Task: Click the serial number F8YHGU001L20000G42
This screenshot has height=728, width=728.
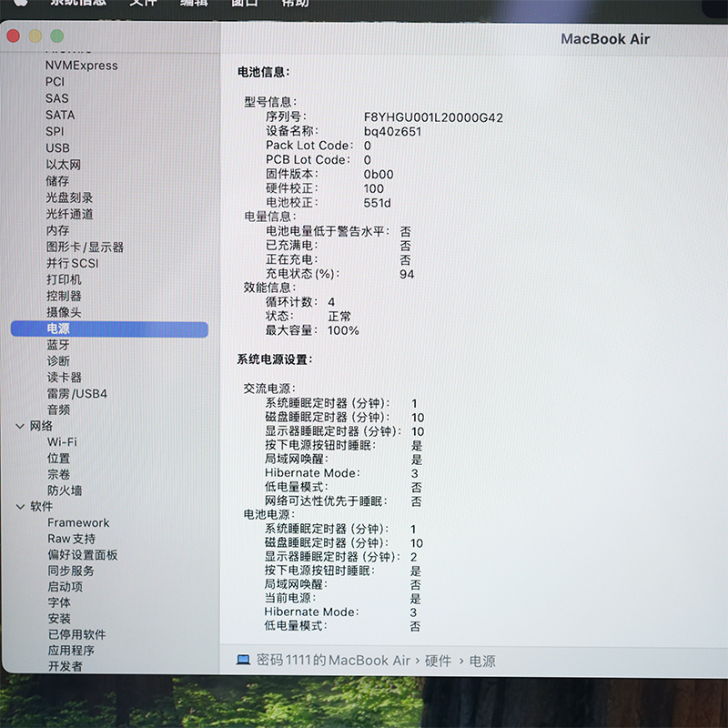Action: [x=433, y=117]
